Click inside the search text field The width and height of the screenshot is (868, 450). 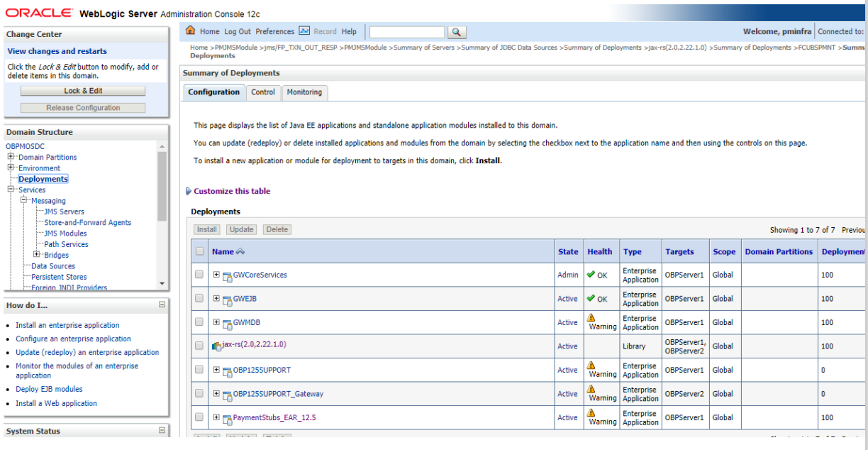(x=407, y=31)
